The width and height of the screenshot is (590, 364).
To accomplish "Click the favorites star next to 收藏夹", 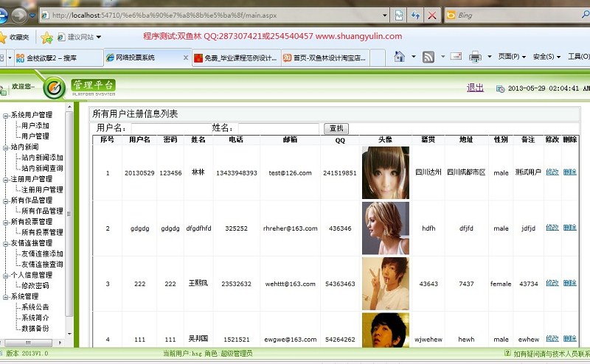I will point(3,38).
